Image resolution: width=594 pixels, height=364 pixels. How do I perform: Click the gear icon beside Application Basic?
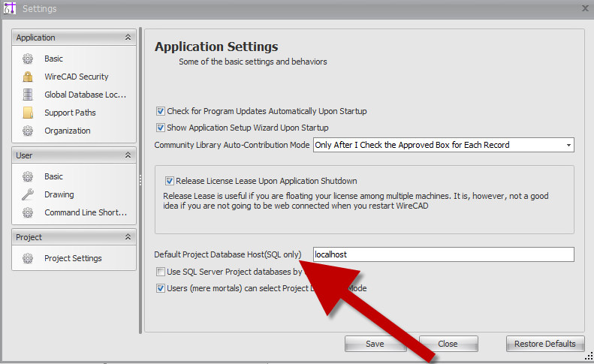[x=28, y=59]
